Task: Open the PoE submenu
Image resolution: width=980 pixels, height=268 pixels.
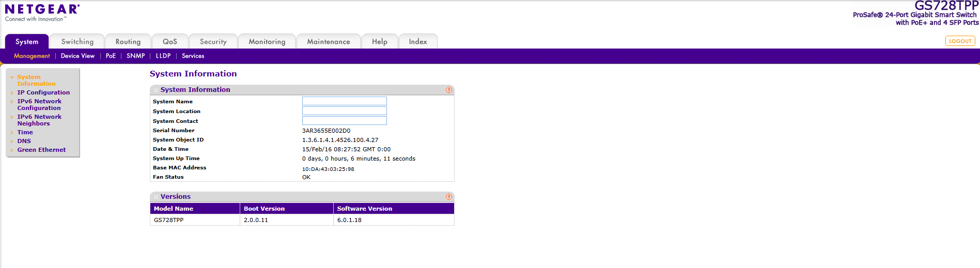Action: tap(111, 56)
